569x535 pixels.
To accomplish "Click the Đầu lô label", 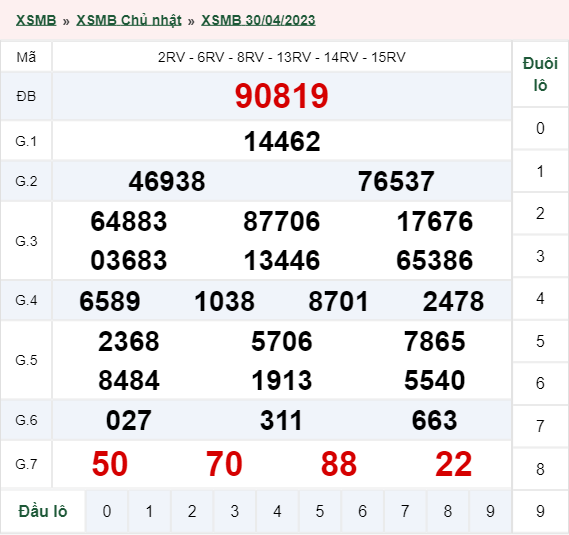I will pyautogui.click(x=43, y=511).
